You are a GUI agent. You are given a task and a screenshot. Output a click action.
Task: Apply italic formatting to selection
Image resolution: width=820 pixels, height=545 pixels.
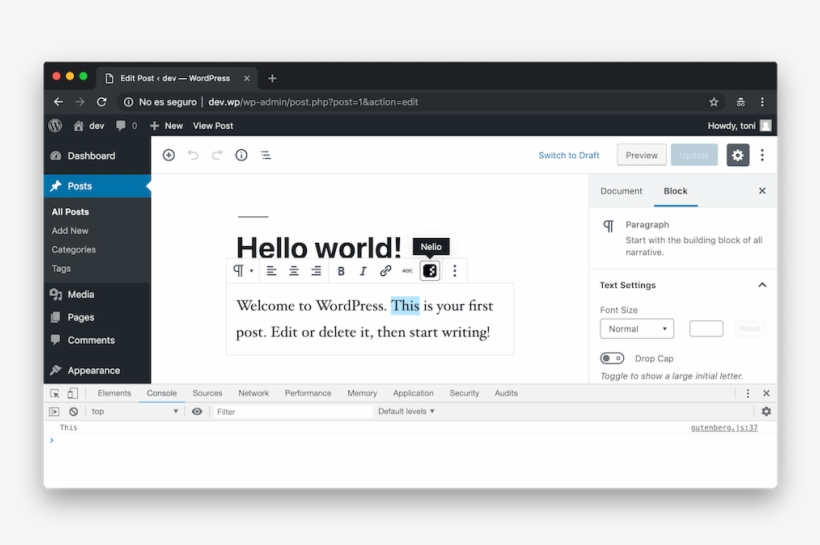pyautogui.click(x=362, y=271)
